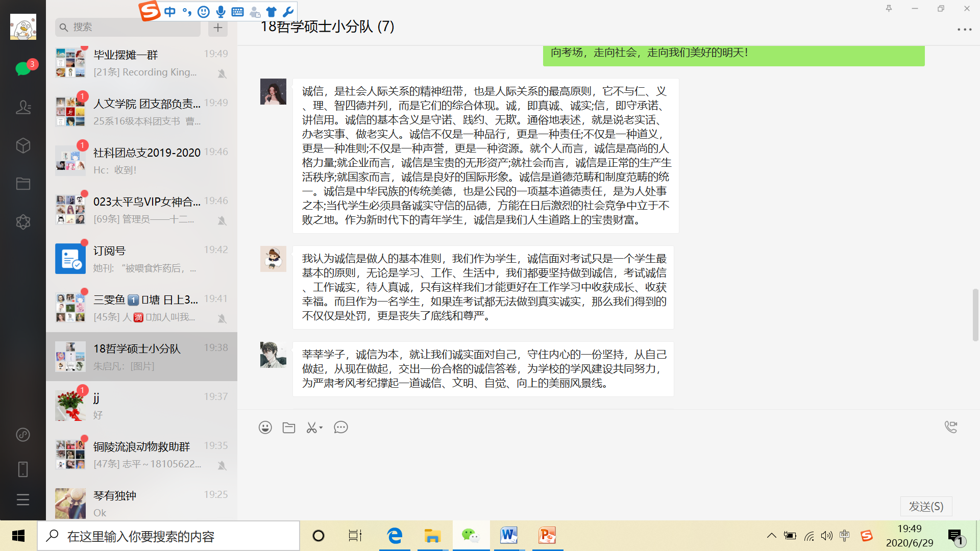This screenshot has width=980, height=551.
Task: Open Contacts in left sidebar
Action: click(23, 107)
